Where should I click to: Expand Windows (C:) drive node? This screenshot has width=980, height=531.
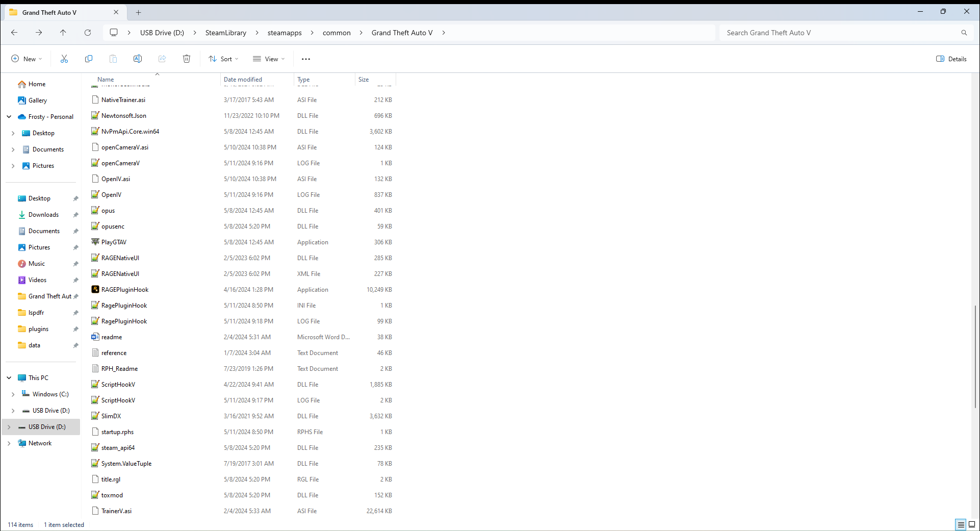13,394
